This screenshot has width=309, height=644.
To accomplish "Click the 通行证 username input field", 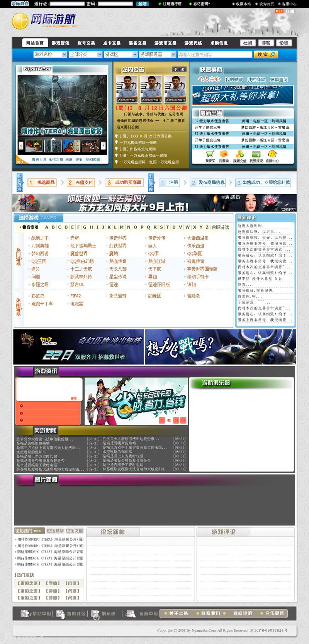I will point(67,4).
